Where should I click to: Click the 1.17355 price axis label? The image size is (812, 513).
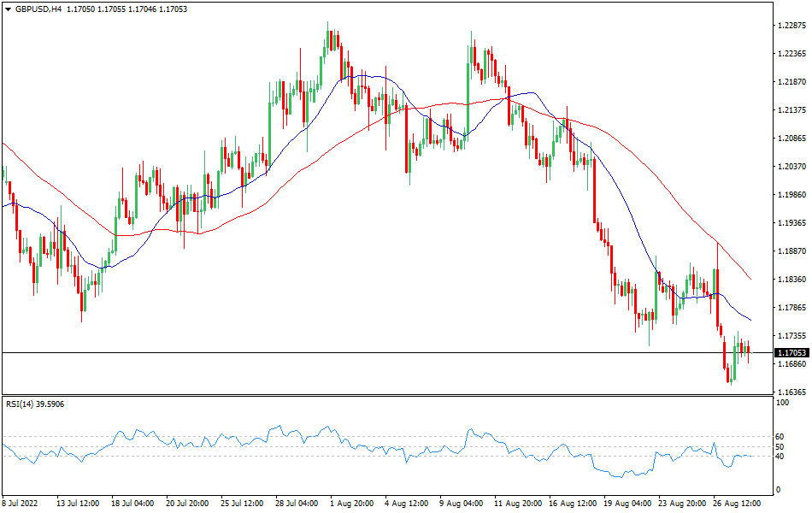click(x=791, y=336)
